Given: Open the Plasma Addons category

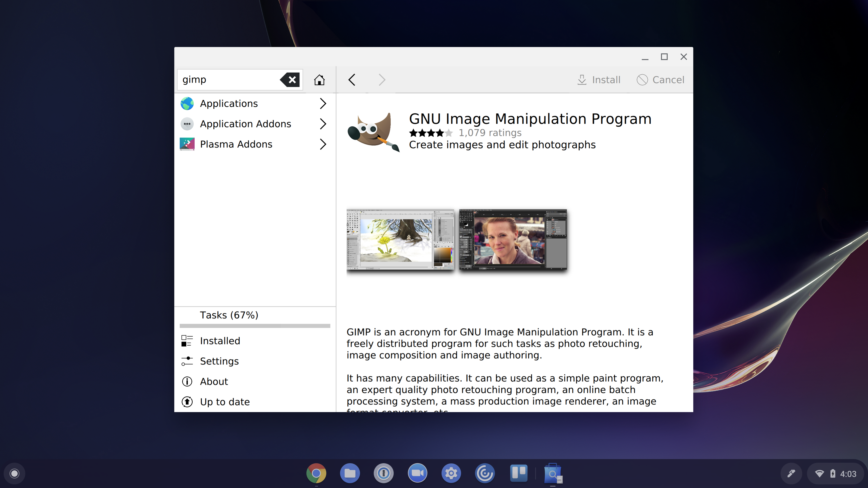Looking at the screenshot, I should 255,144.
